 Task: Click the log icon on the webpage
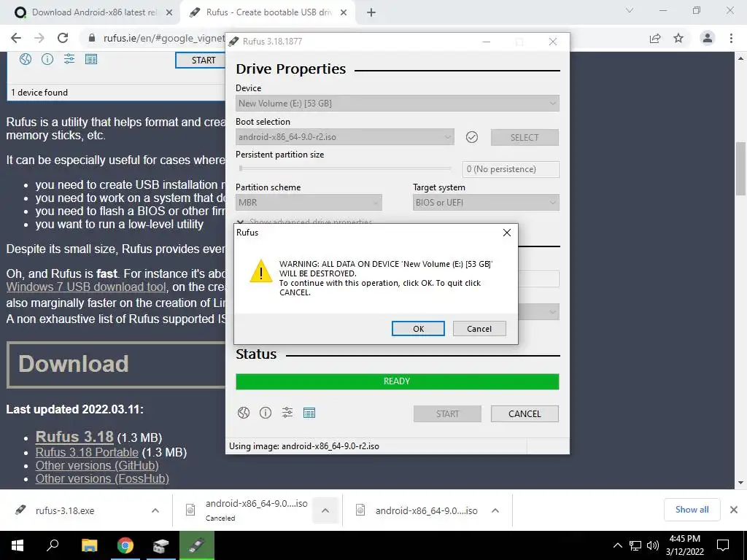[91, 59]
